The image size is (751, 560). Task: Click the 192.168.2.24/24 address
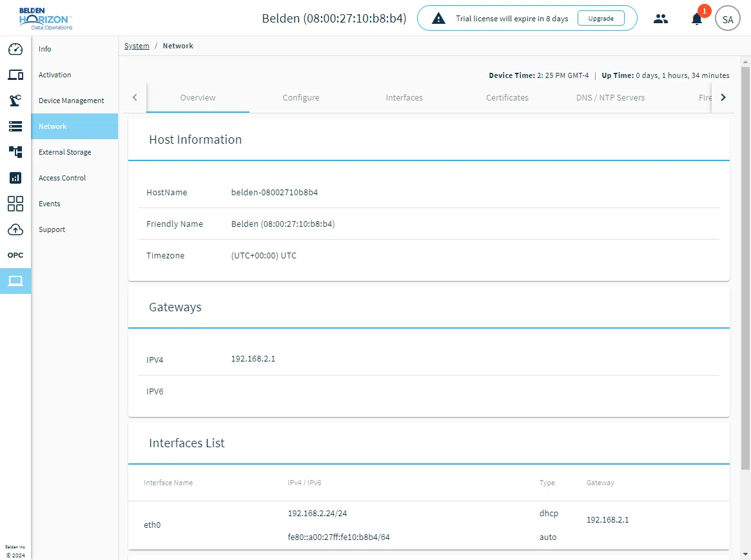[318, 514]
